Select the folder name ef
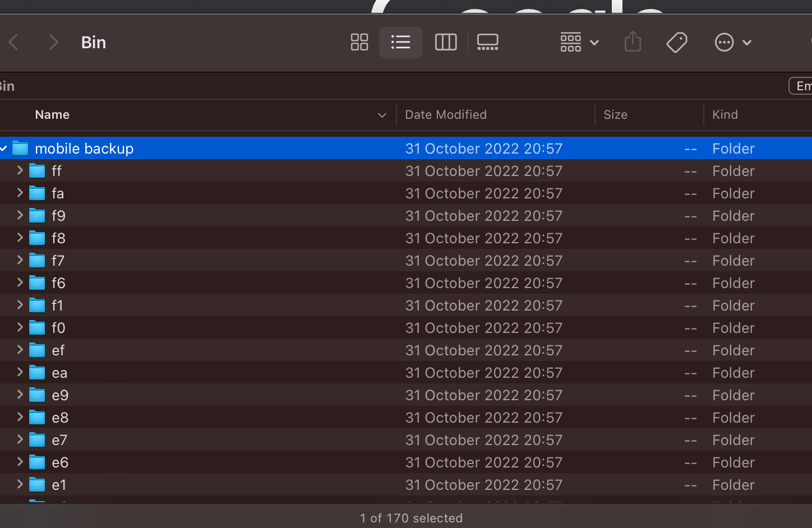Viewport: 812px width, 528px height. pyautogui.click(x=58, y=350)
